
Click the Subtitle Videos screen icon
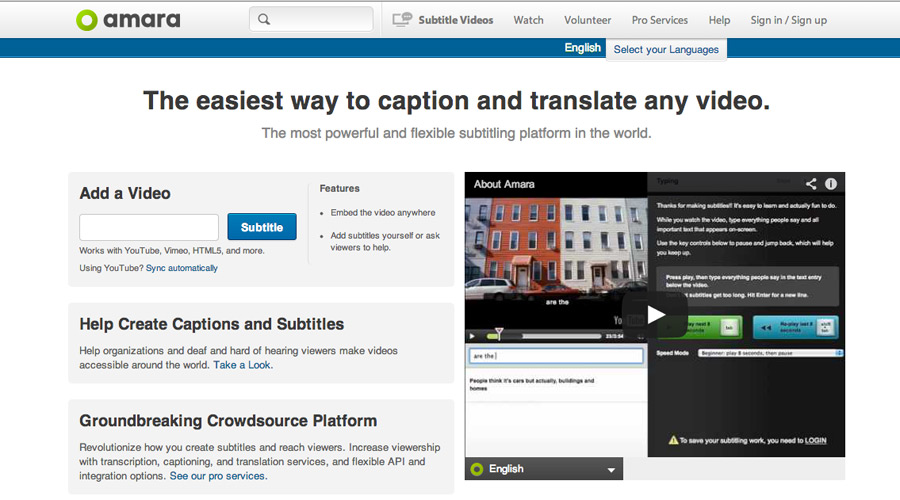coord(402,20)
